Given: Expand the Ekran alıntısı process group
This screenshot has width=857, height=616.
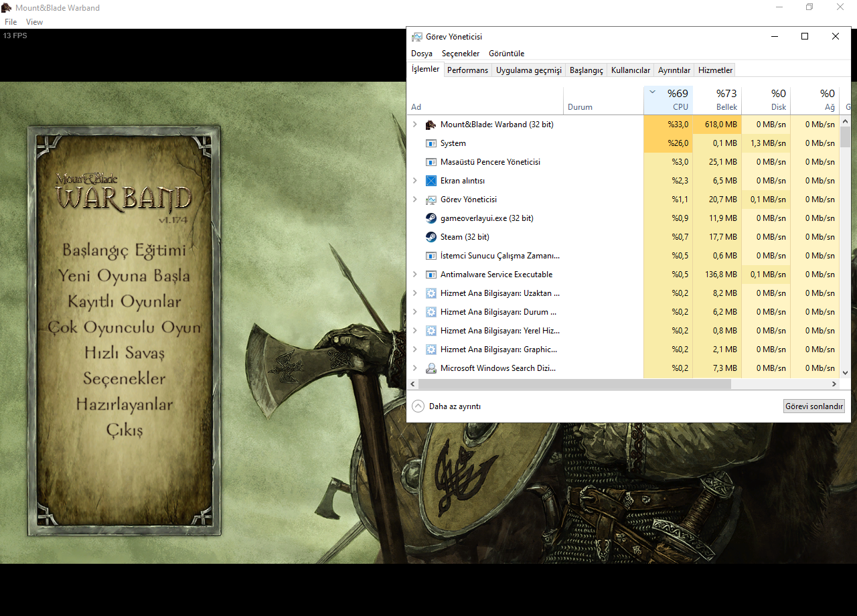Looking at the screenshot, I should (415, 181).
